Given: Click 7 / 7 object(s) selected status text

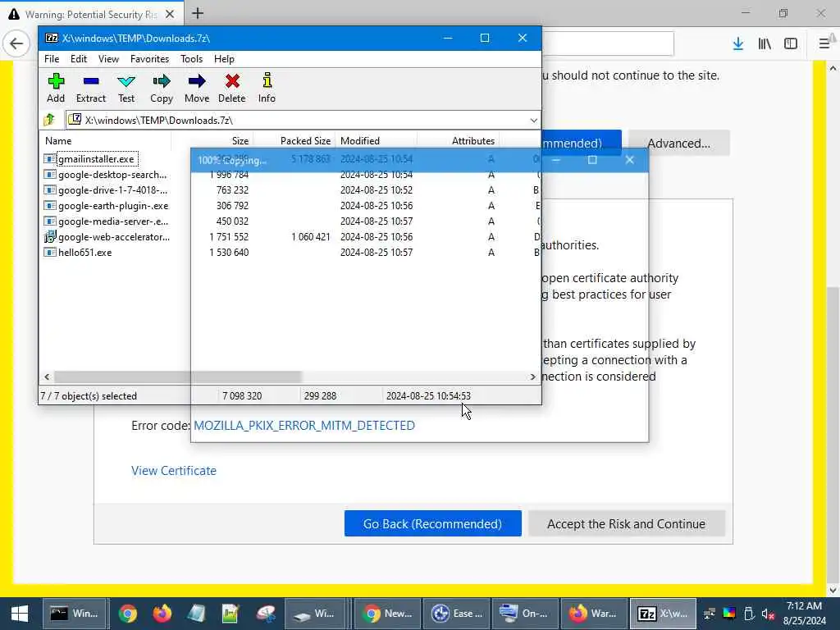Looking at the screenshot, I should [x=89, y=396].
